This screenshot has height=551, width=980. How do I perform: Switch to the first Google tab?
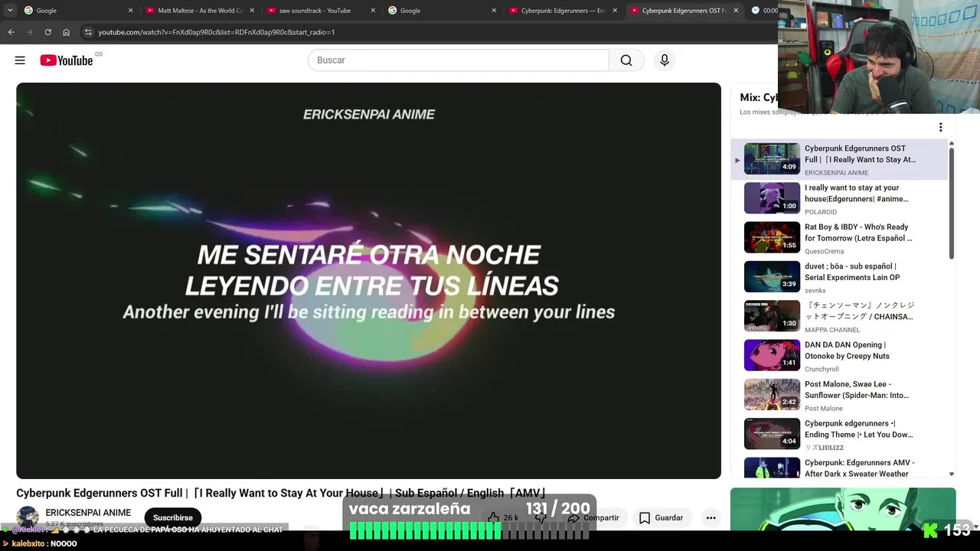(x=77, y=11)
